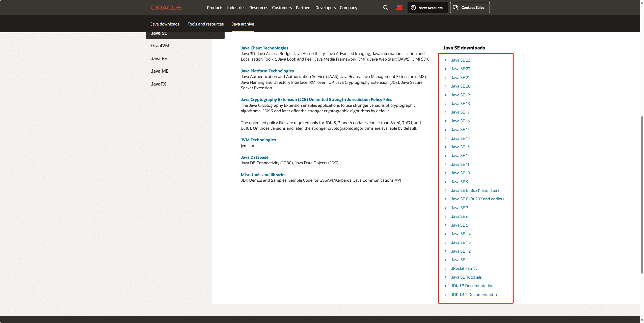This screenshot has height=323, width=644.
Task: Open Java Database link
Action: pos(255,157)
